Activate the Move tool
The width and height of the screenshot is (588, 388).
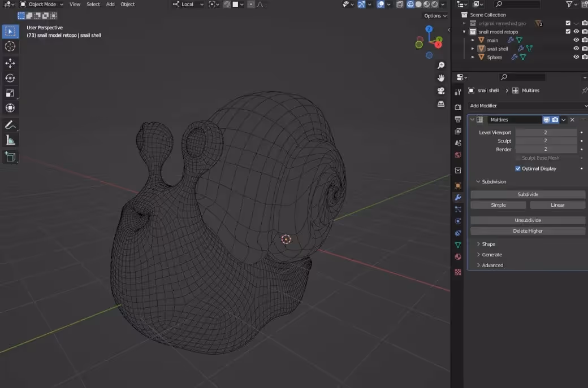[10, 63]
